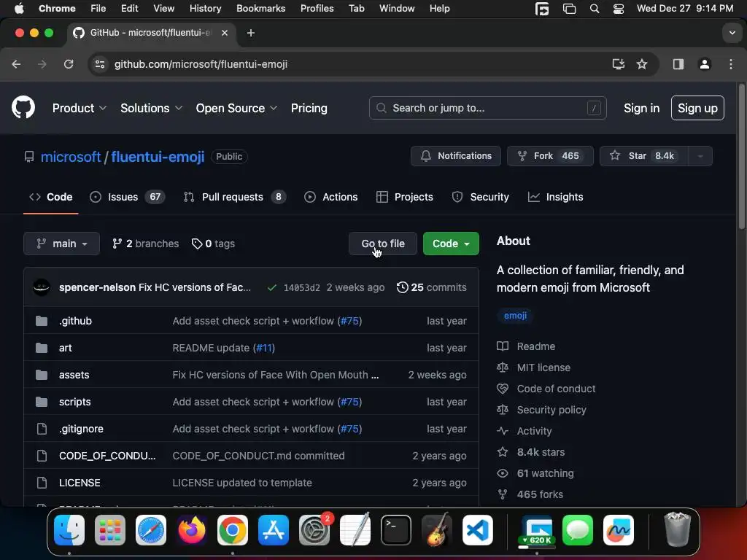747x560 pixels.
Task: Open the App Store dock icon
Action: [274, 529]
